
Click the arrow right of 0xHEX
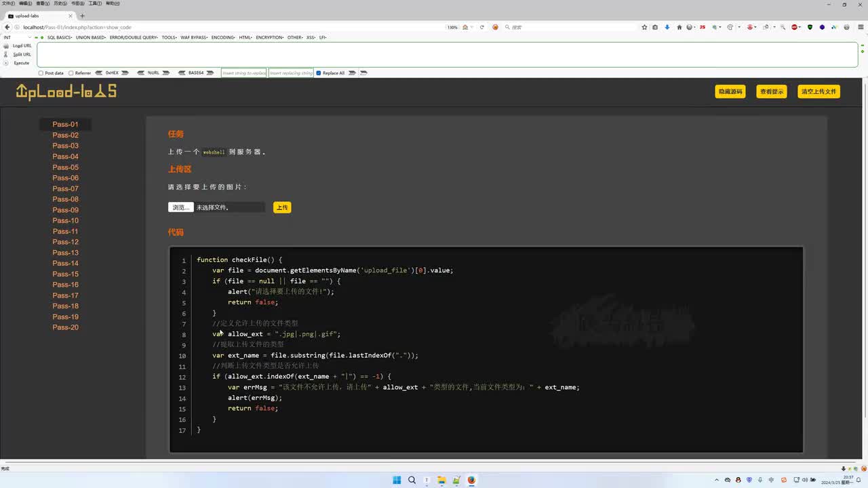click(125, 73)
